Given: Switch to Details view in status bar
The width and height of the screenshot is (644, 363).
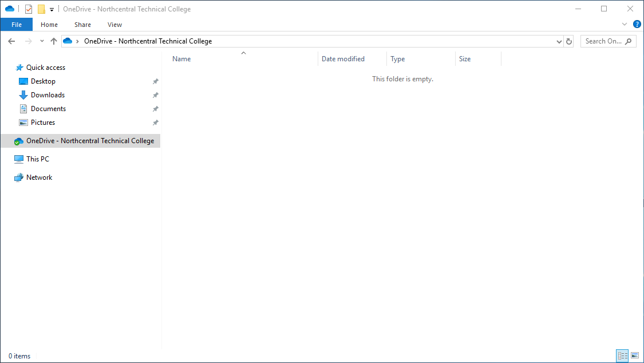Looking at the screenshot, I should click(x=623, y=356).
